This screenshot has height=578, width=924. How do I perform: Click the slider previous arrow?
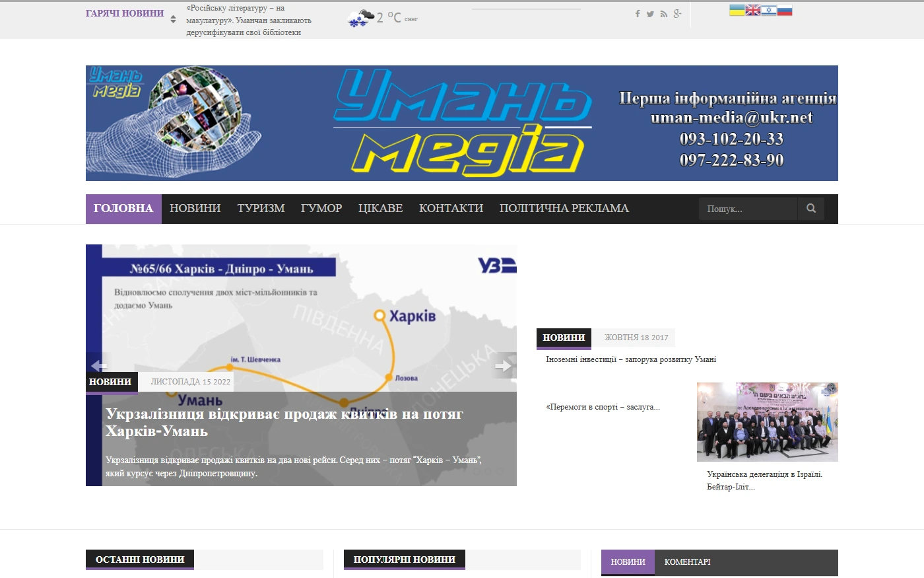click(x=98, y=365)
